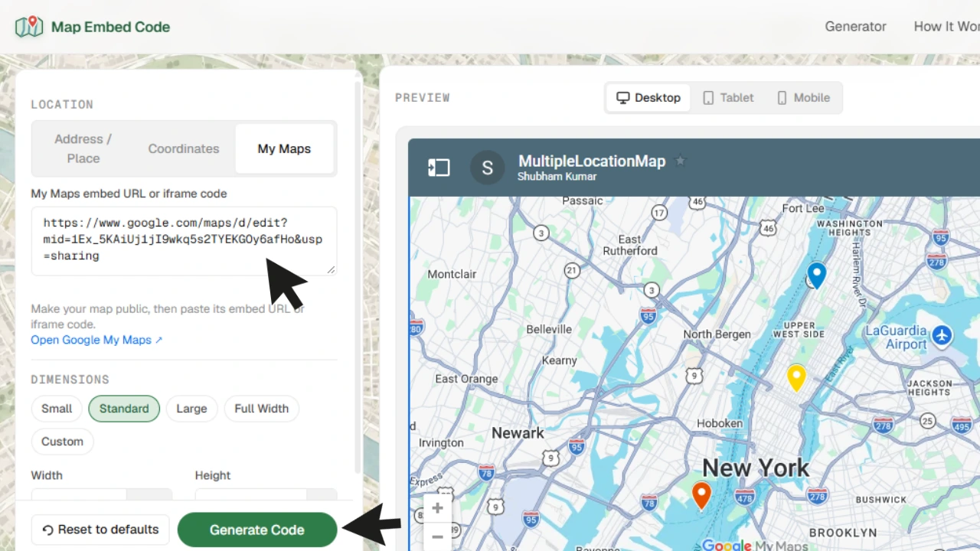Select the Address / Place tab
Viewport: 980px width, 551px height.
click(83, 148)
